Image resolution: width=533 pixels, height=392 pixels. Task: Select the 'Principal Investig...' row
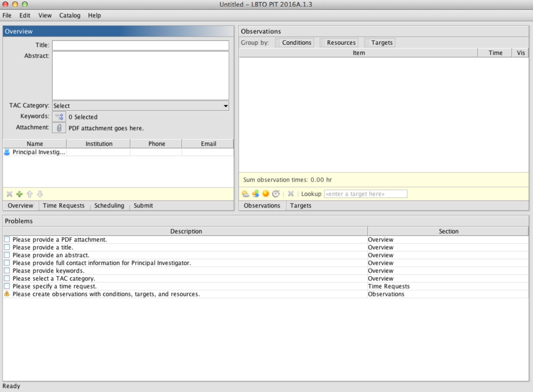[118, 152]
